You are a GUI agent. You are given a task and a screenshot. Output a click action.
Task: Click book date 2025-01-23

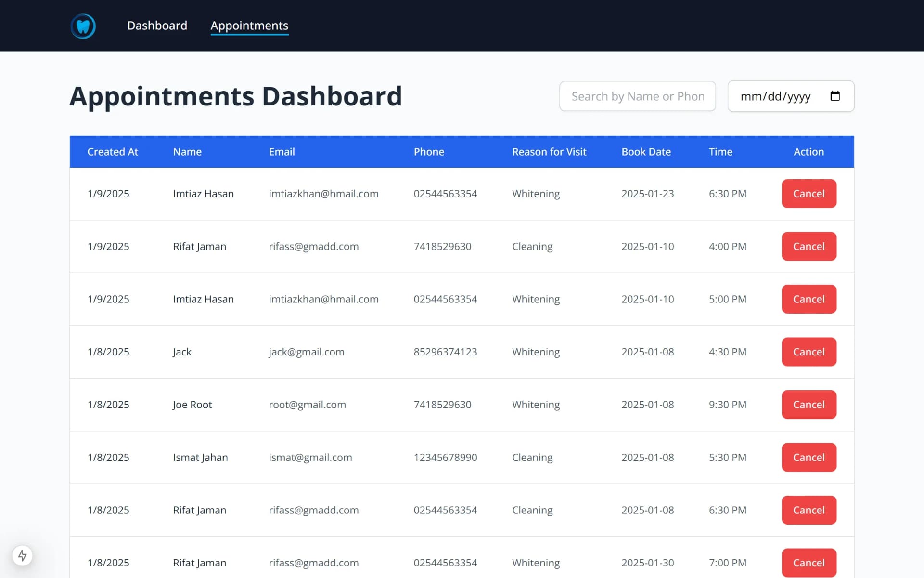(647, 194)
